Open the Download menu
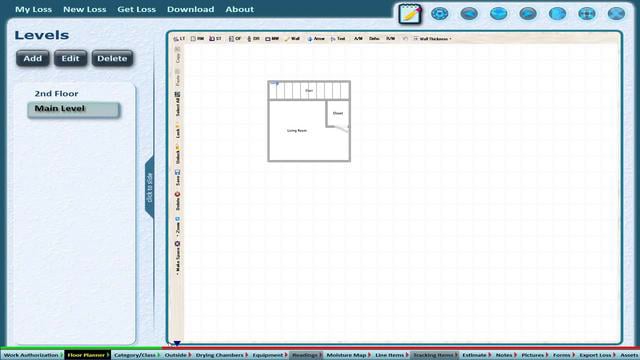This screenshot has width=640, height=360. tap(190, 9)
